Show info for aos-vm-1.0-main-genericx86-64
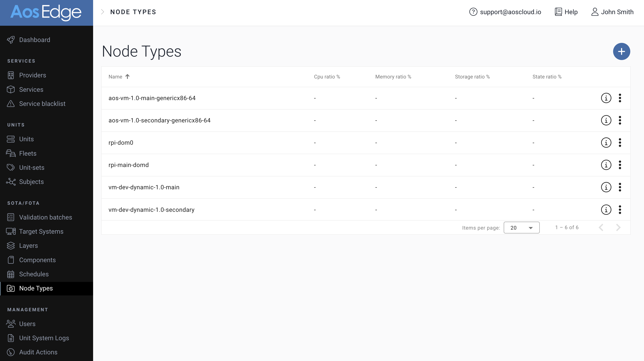 pos(606,98)
